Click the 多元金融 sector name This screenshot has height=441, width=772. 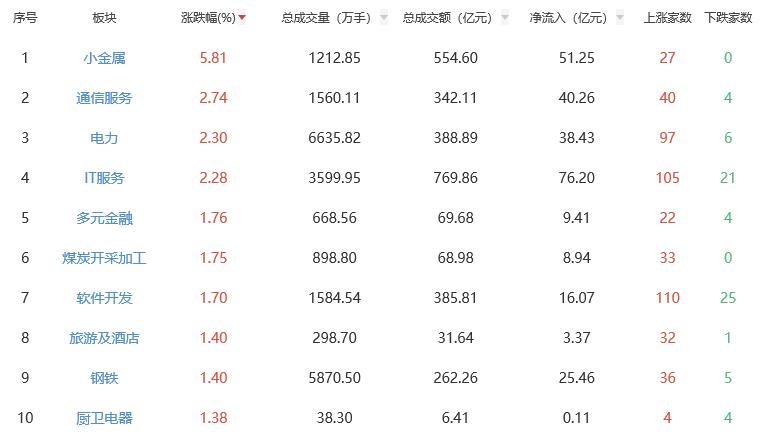tap(104, 218)
